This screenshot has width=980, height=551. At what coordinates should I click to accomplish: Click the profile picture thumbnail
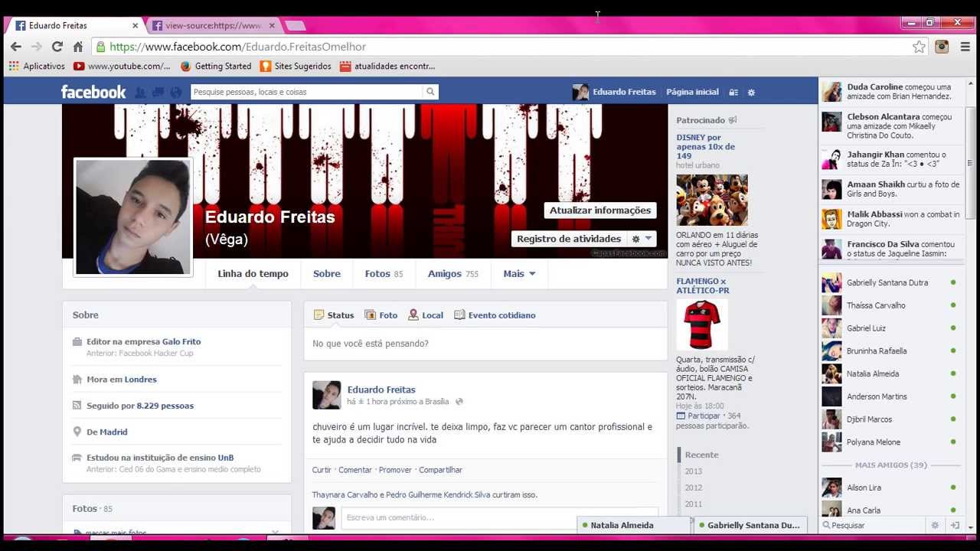[x=133, y=217]
